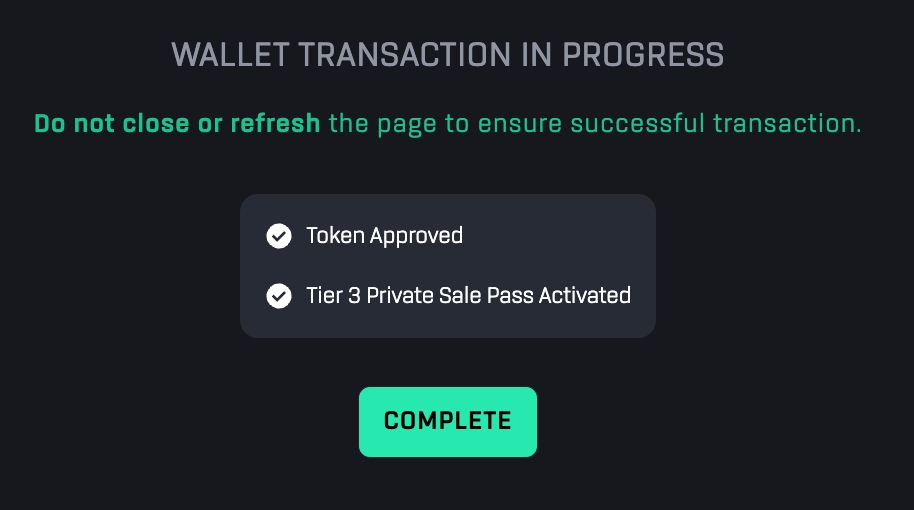Click the Tier 3 Pass Activated checkmark icon
Viewport: 914px width, 510px height.
[x=278, y=296]
